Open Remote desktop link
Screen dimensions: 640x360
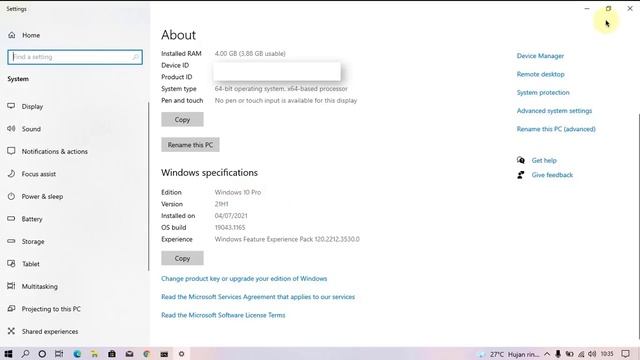point(540,74)
